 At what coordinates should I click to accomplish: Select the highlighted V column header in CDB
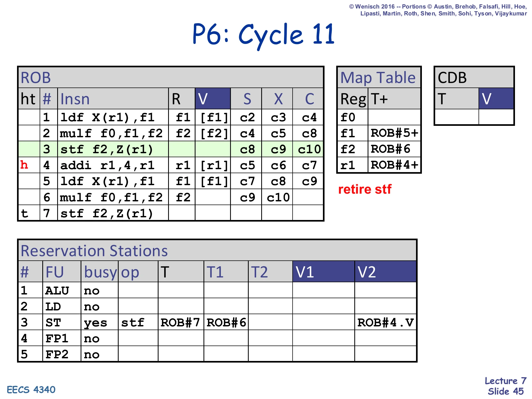coord(496,99)
